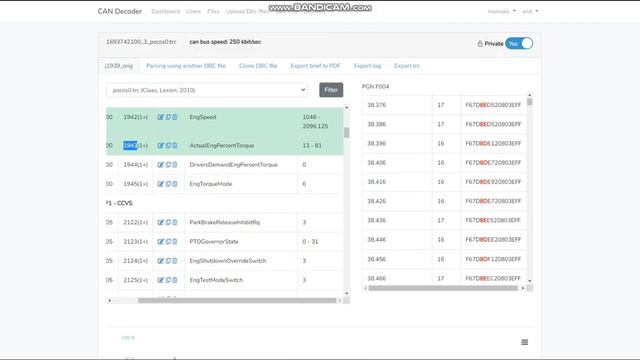Screen dimensions: 640x360
Task: Click the EngSpeed signal name
Action: [x=202, y=117]
